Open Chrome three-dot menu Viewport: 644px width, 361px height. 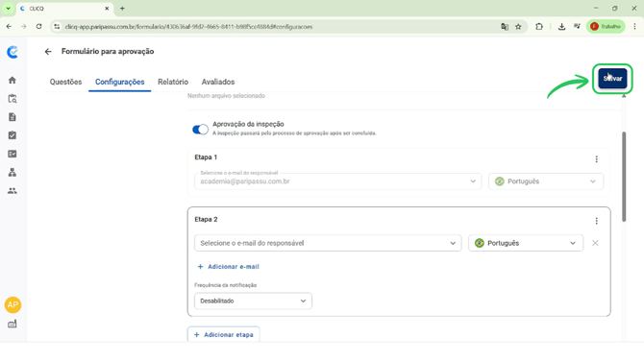(634, 26)
